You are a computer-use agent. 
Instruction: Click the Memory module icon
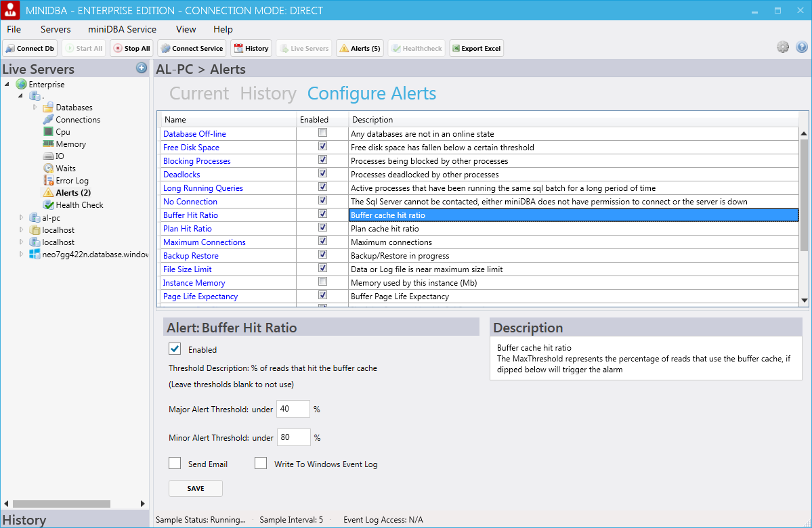tap(48, 144)
